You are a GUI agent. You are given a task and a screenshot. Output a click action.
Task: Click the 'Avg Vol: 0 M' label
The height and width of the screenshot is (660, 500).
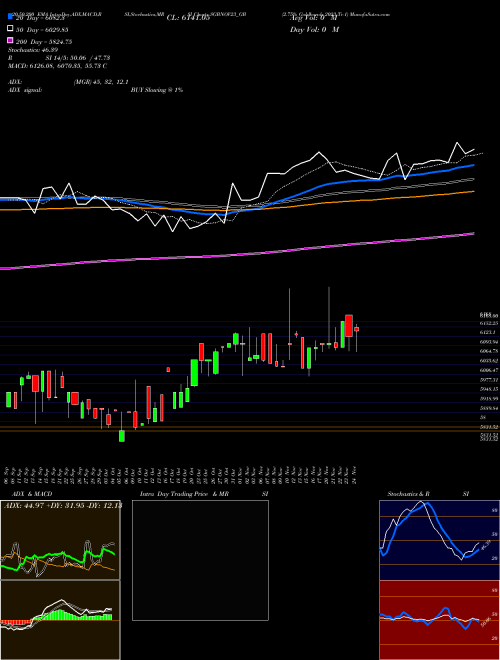314,18
